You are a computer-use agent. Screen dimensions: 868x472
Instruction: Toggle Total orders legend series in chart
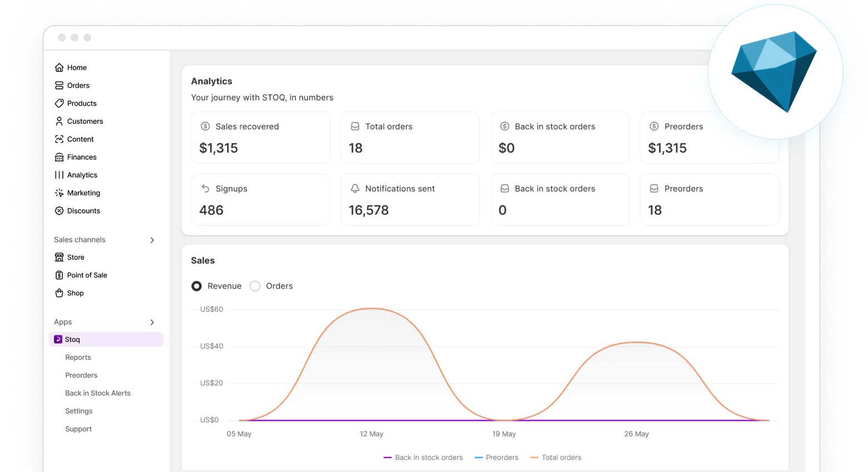(556, 458)
